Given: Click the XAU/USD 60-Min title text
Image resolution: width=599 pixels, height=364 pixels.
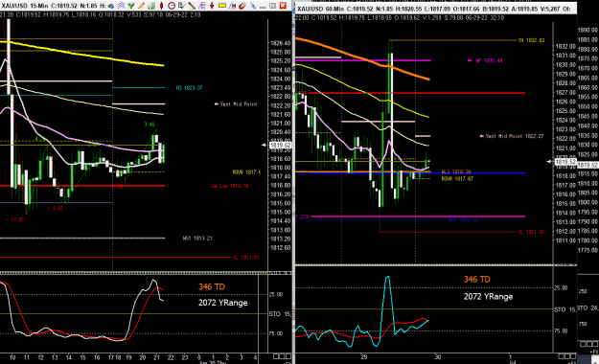Looking at the screenshot, I should point(320,9).
